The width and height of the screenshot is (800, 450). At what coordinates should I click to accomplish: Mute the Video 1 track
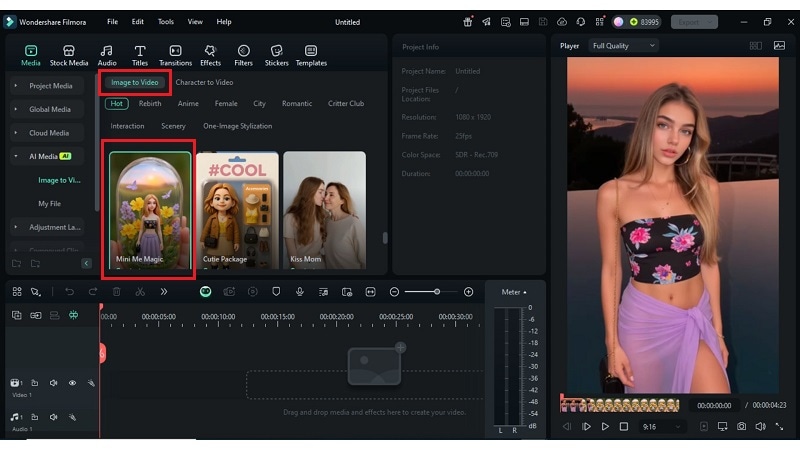coord(53,383)
